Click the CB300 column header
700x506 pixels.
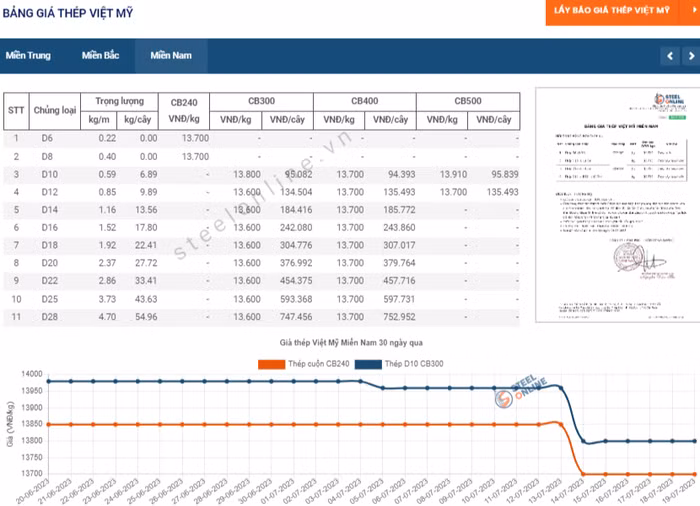(262, 101)
